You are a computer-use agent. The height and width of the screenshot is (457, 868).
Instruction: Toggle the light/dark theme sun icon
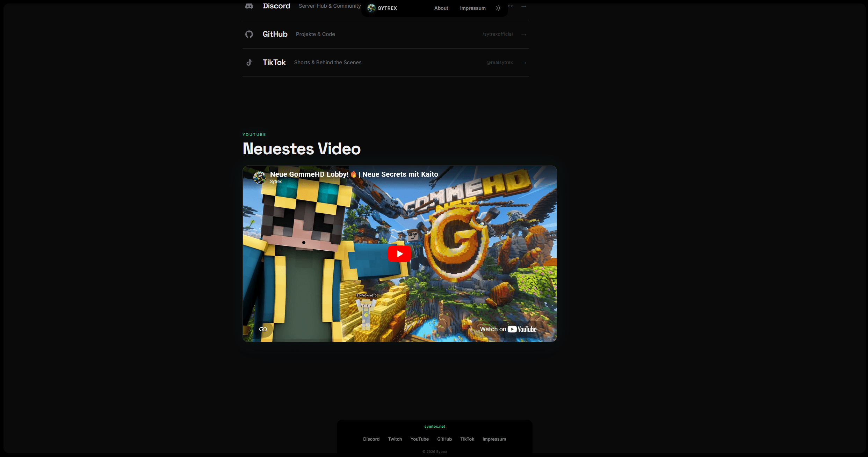[498, 8]
